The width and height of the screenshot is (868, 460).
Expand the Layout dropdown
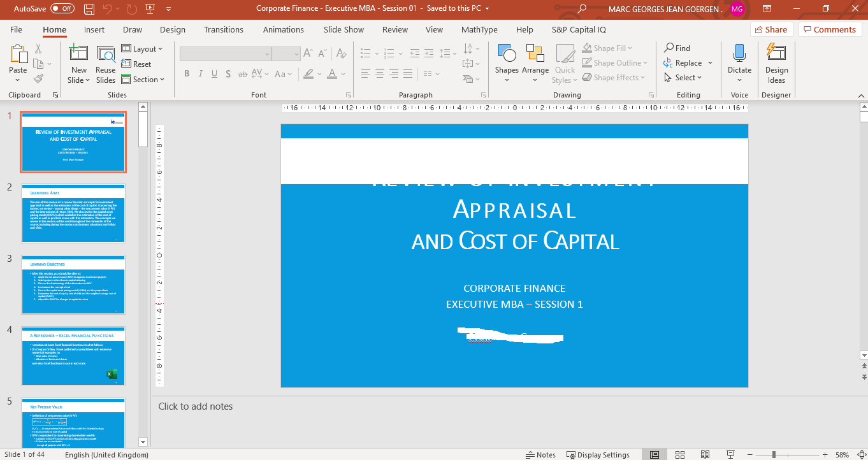[143, 49]
